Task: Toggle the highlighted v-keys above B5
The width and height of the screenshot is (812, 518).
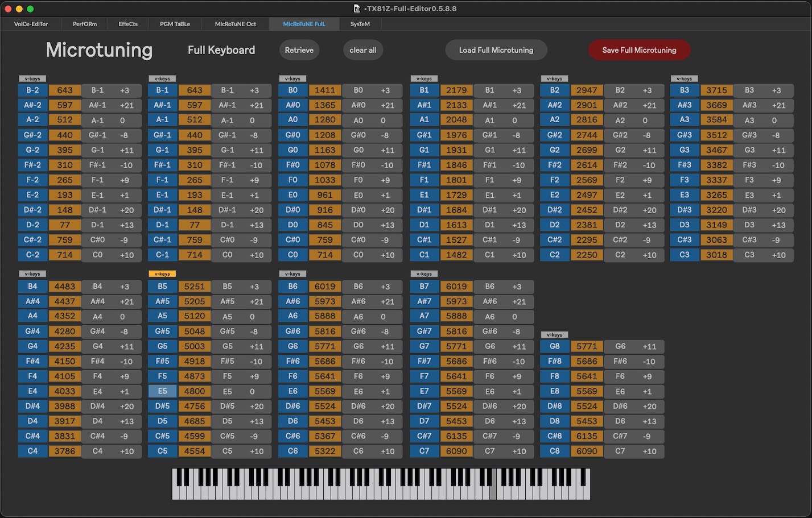Action: (162, 274)
